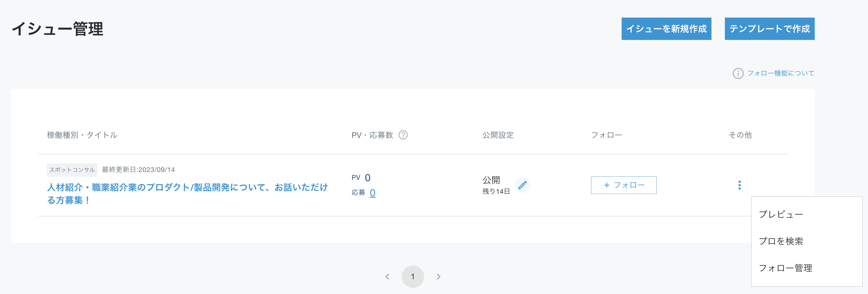The width and height of the screenshot is (868, 294).
Task: Select プロを検索 from the context menu
Action: pos(782,241)
